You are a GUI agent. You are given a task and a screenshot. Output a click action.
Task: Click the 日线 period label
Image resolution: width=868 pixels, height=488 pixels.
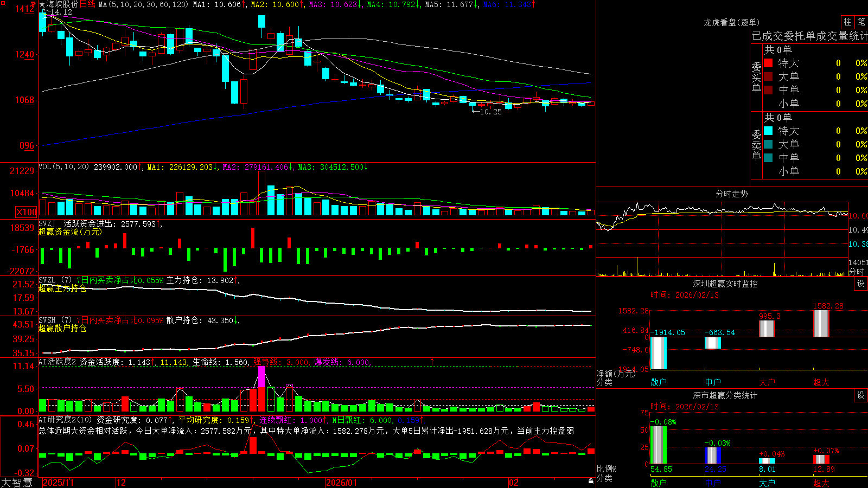click(88, 4)
